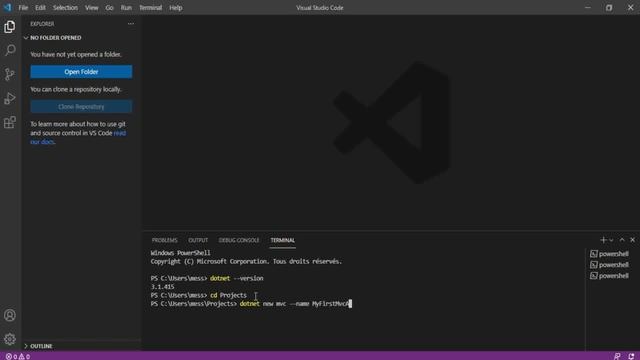Close the terminal panel
This screenshot has height=360, width=640.
632,240
